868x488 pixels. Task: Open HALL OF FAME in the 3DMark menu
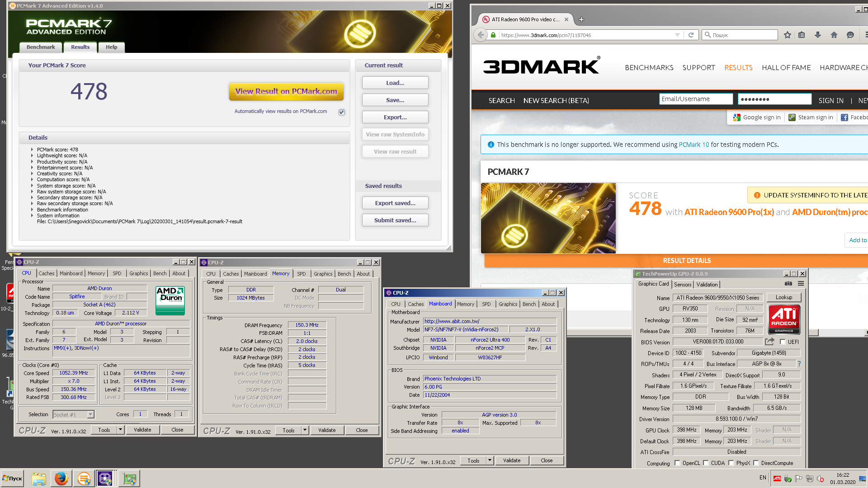pyautogui.click(x=786, y=68)
